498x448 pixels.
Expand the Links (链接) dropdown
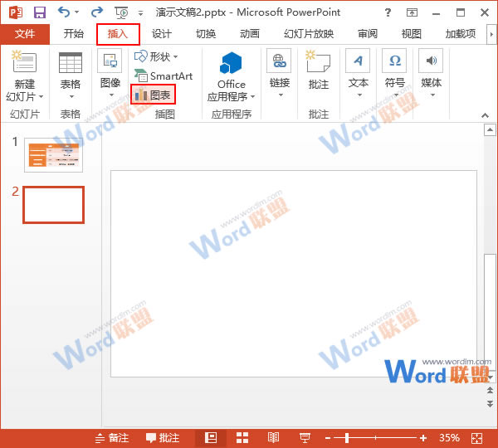(281, 95)
